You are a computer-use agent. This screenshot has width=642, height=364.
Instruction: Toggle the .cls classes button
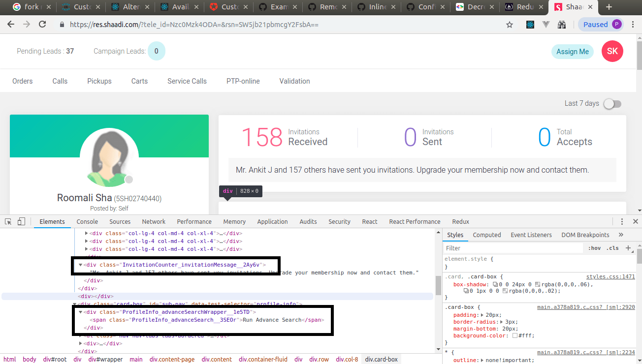click(x=612, y=248)
